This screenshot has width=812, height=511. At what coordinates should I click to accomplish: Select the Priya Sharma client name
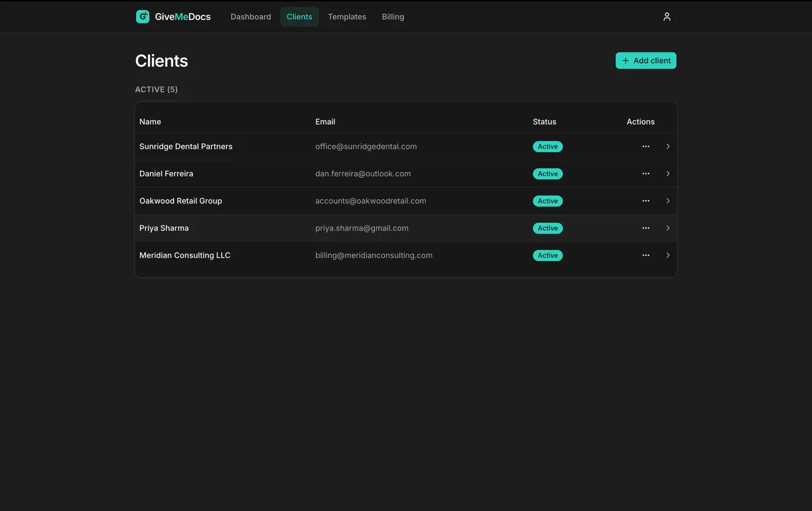pos(164,229)
